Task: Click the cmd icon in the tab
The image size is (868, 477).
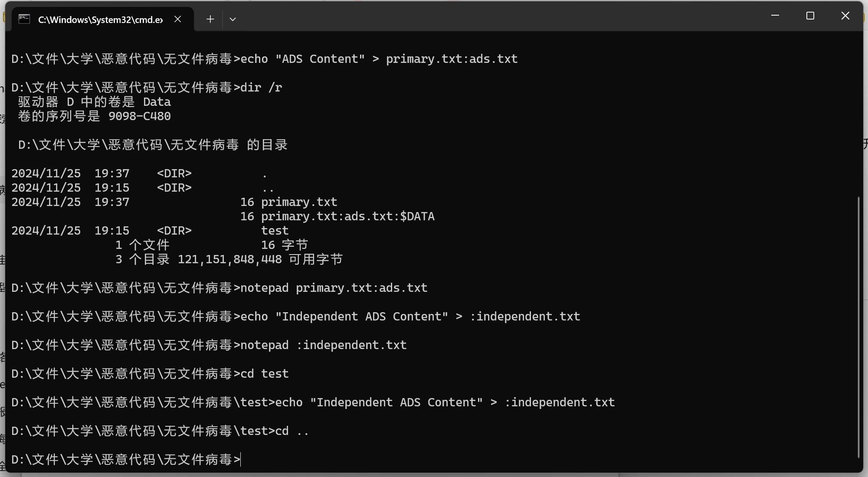Action: (x=24, y=19)
